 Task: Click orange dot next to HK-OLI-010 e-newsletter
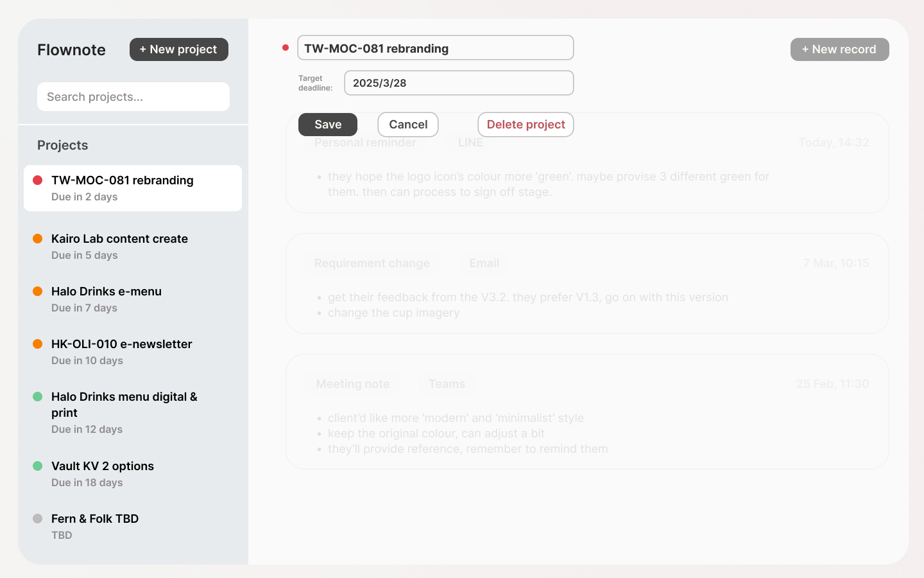pos(38,344)
